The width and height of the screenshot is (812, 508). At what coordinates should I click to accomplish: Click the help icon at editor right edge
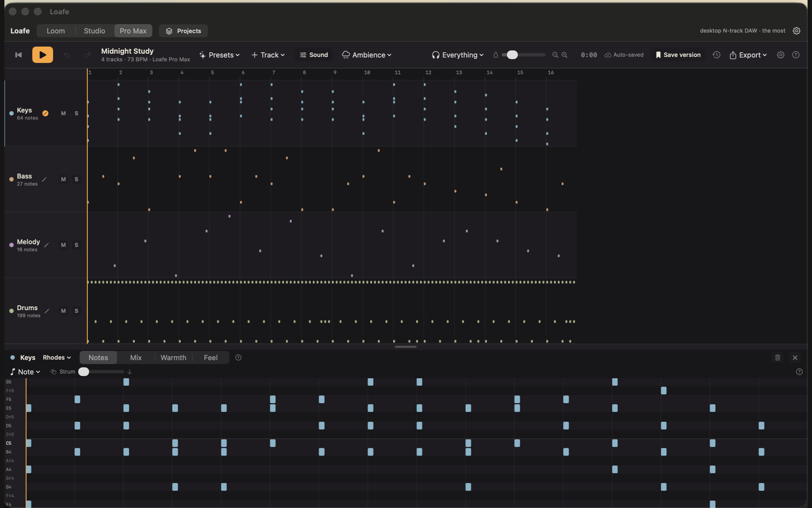(x=799, y=371)
